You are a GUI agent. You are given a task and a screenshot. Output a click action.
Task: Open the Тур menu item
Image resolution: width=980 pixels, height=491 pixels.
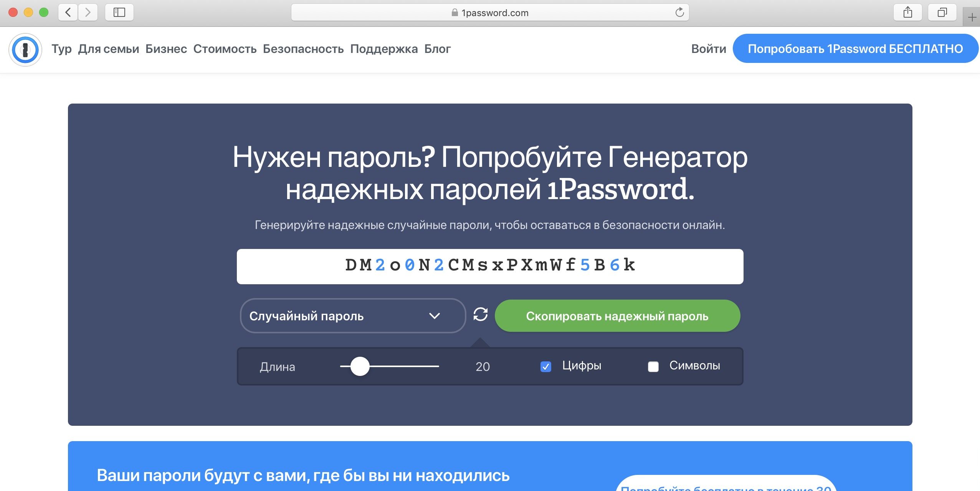(x=61, y=49)
